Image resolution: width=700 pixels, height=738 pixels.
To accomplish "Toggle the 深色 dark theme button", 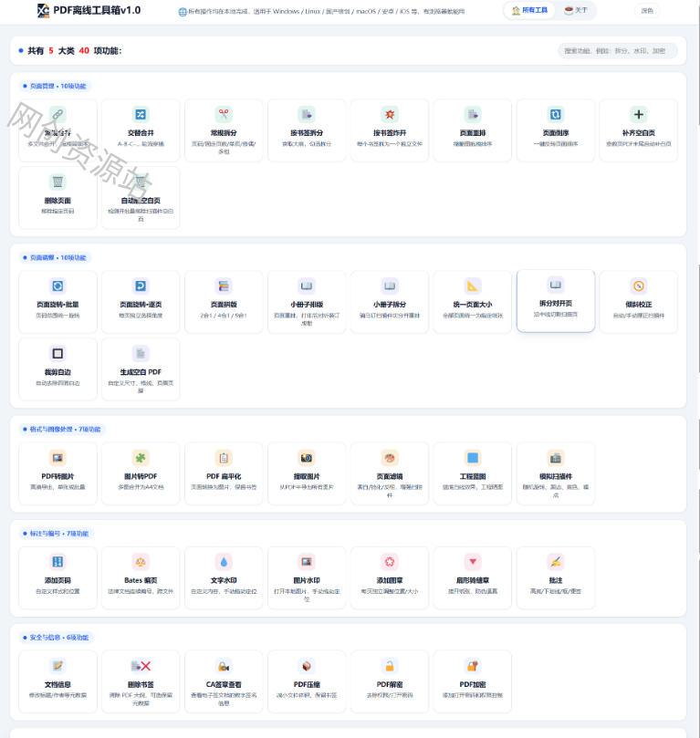I will (x=647, y=10).
